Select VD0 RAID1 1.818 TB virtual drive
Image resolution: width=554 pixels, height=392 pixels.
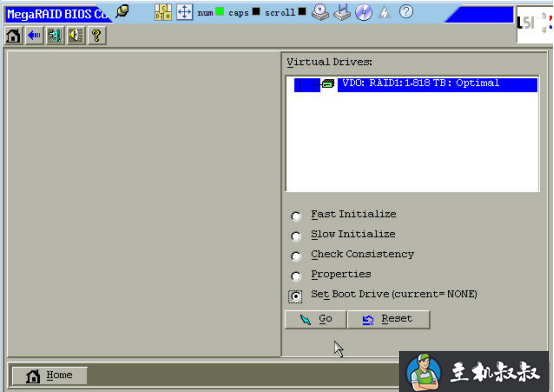point(437,84)
